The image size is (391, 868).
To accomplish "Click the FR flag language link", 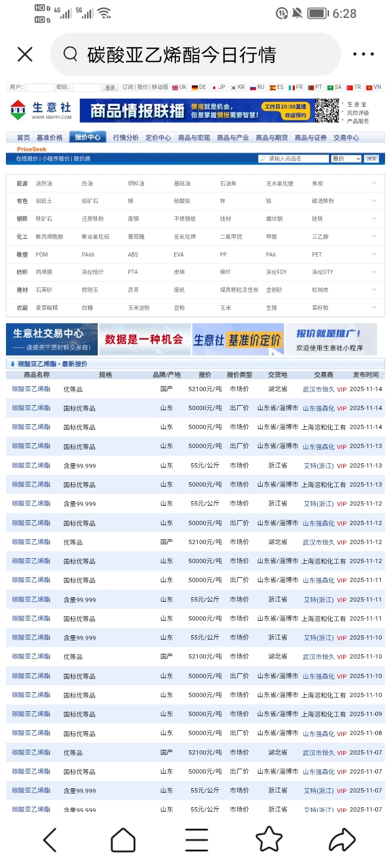I will [x=295, y=87].
